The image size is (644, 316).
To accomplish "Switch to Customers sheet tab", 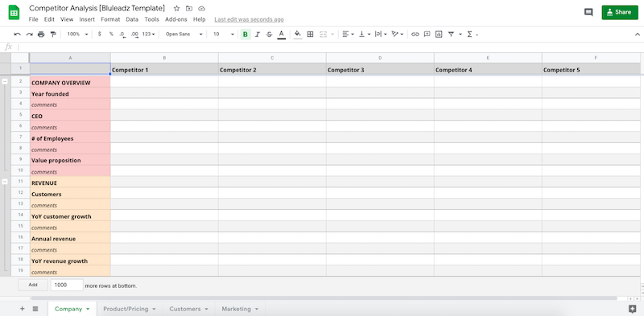I will pos(189,309).
